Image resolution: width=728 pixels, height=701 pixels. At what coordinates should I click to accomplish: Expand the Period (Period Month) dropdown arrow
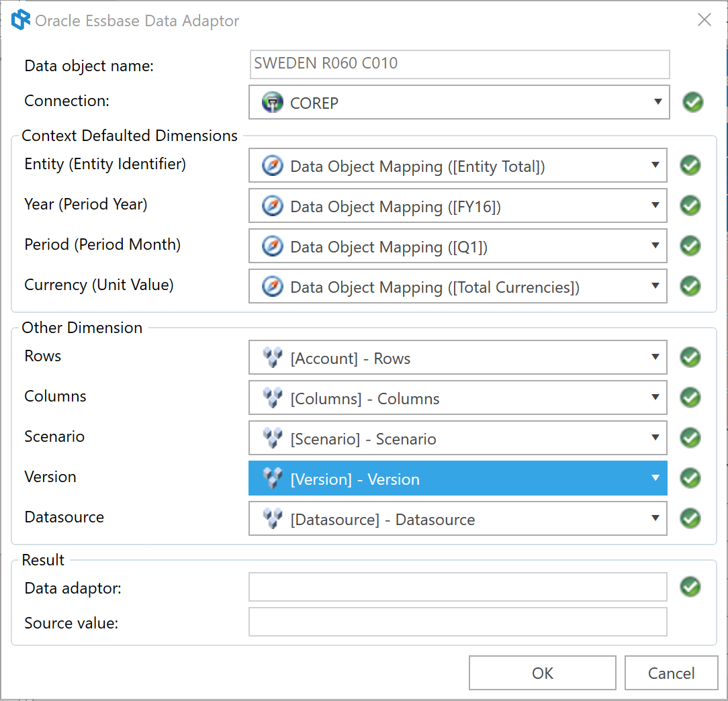coord(655,245)
